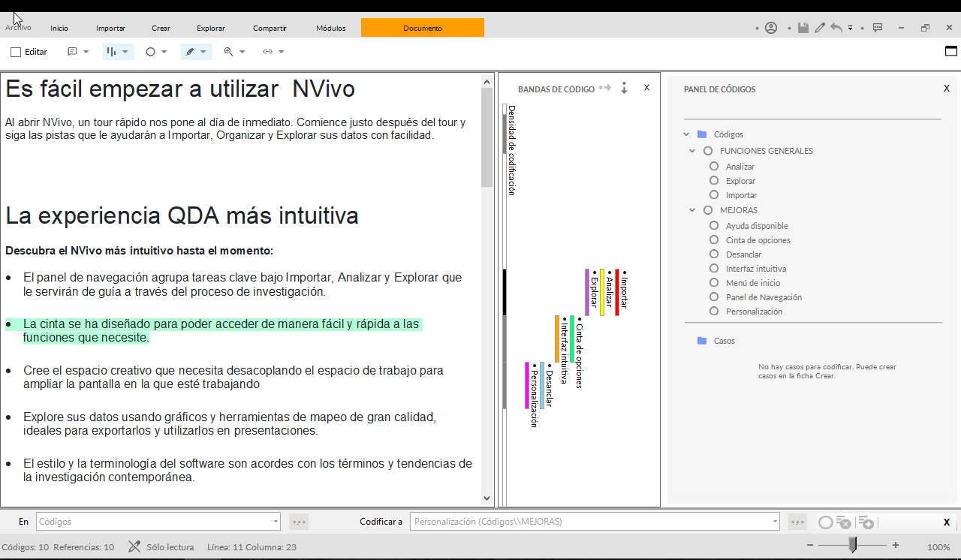Image resolution: width=961 pixels, height=560 pixels.
Task: Click the vertical sort arrow icon in Bandas de código
Action: [x=624, y=88]
